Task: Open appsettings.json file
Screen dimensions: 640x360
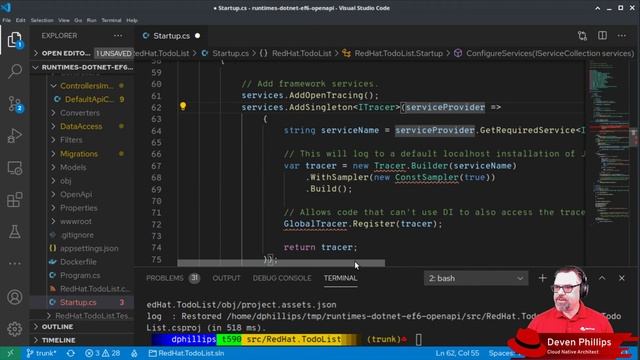Action: [89, 248]
